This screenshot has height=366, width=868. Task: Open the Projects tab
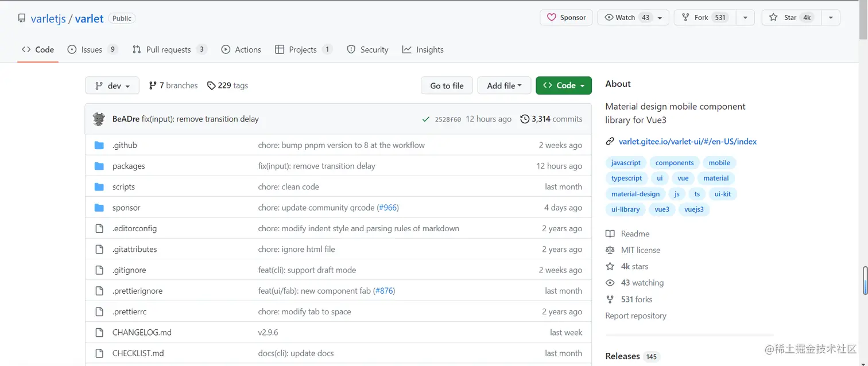pyautogui.click(x=304, y=50)
